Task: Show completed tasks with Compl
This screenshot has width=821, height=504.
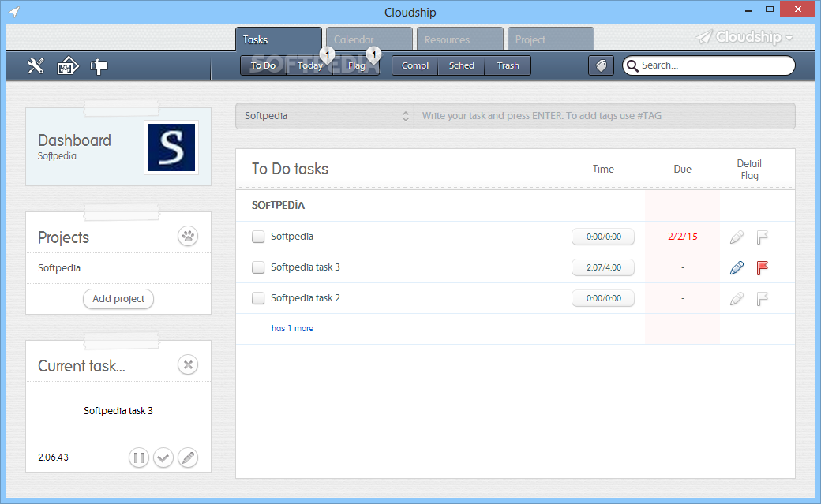Action: (414, 65)
